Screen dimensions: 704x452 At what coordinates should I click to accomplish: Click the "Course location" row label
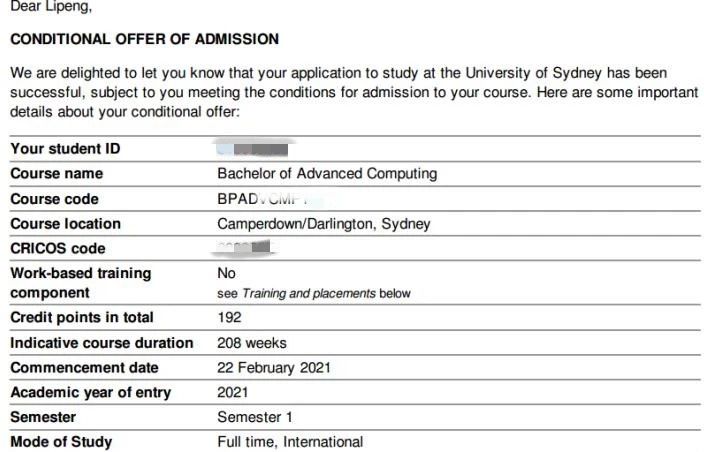tap(65, 224)
